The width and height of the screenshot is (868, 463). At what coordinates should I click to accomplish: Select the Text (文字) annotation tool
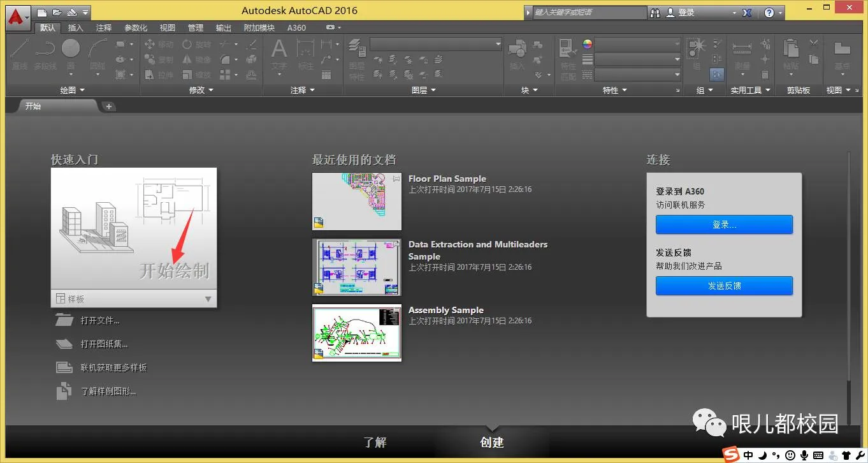click(x=279, y=55)
